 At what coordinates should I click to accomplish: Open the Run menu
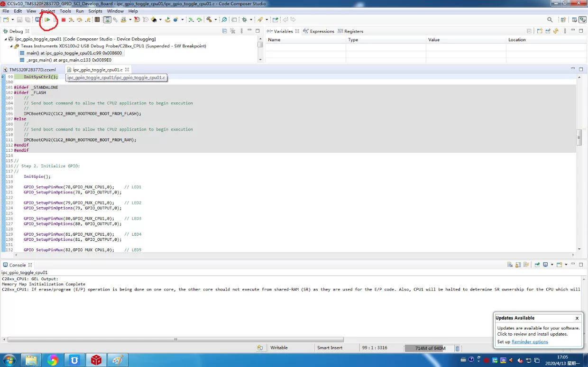pyautogui.click(x=80, y=11)
